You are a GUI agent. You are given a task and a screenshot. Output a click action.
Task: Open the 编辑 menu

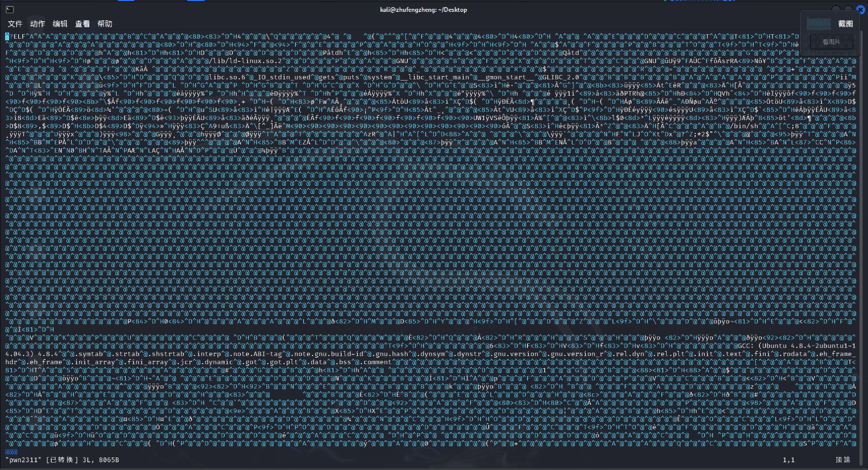(60, 24)
